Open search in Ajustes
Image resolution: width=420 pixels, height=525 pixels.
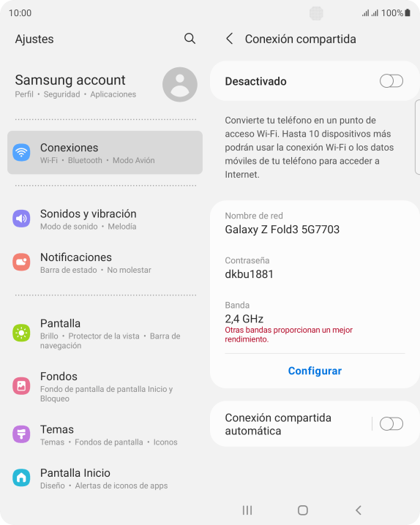pyautogui.click(x=190, y=39)
